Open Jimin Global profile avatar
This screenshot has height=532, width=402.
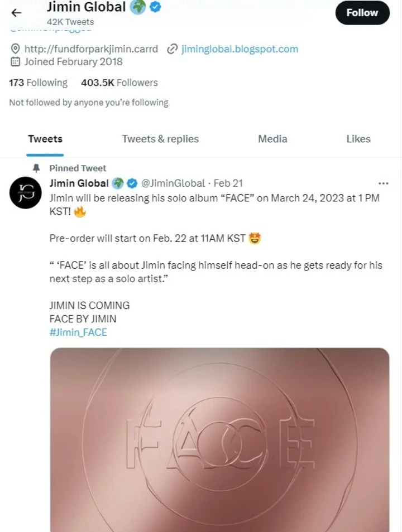[26, 193]
